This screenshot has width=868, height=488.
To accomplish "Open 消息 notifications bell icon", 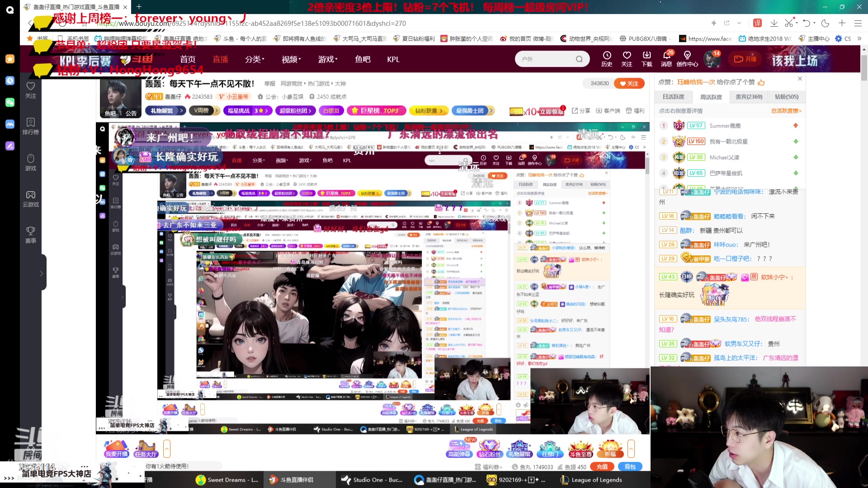I will (666, 56).
